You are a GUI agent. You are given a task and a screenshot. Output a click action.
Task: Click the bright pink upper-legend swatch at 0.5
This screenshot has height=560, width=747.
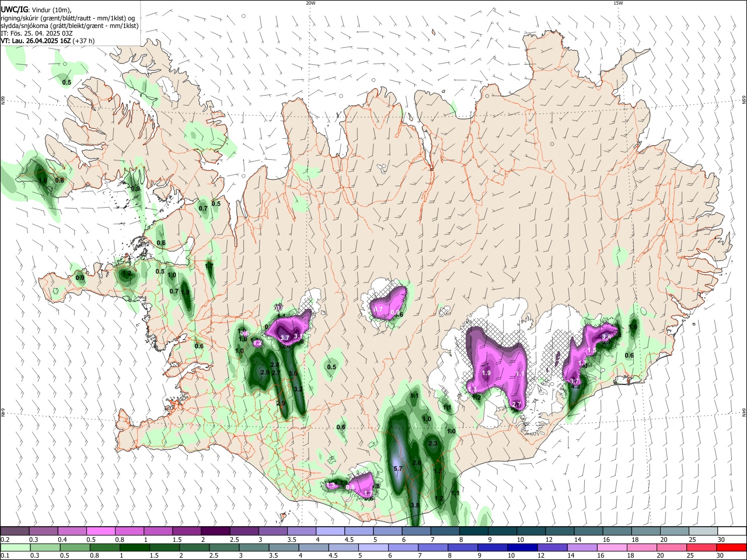[100, 531]
